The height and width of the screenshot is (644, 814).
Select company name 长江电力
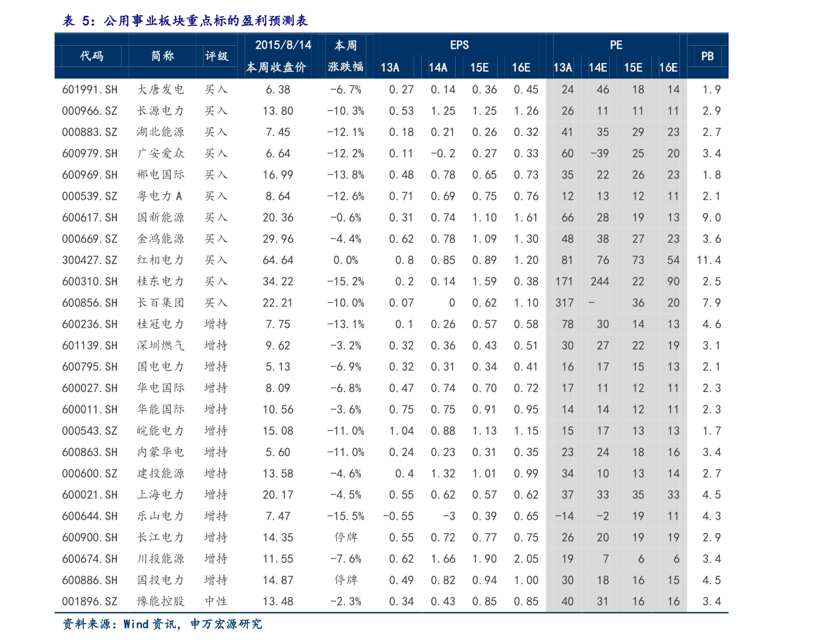click(161, 537)
